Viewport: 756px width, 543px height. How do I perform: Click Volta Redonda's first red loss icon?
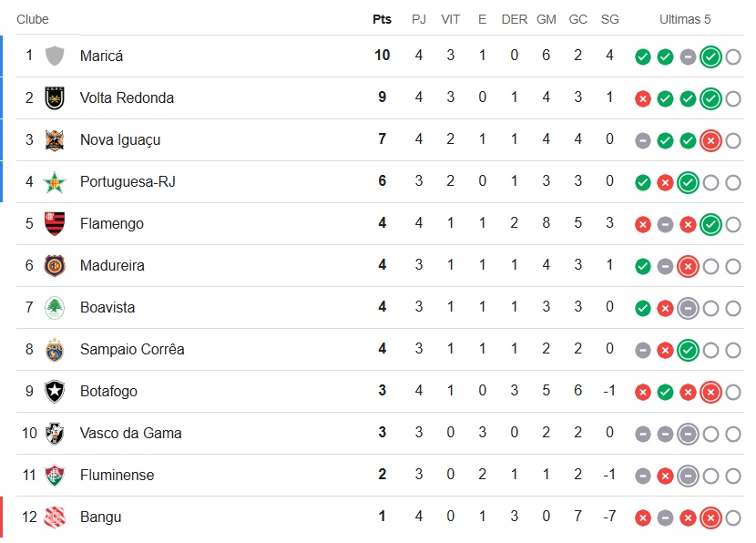[643, 98]
